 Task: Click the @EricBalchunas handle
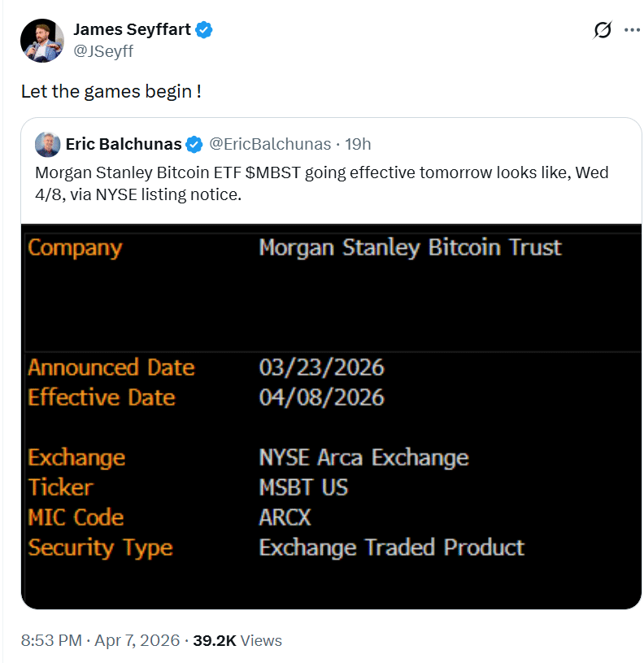(268, 144)
